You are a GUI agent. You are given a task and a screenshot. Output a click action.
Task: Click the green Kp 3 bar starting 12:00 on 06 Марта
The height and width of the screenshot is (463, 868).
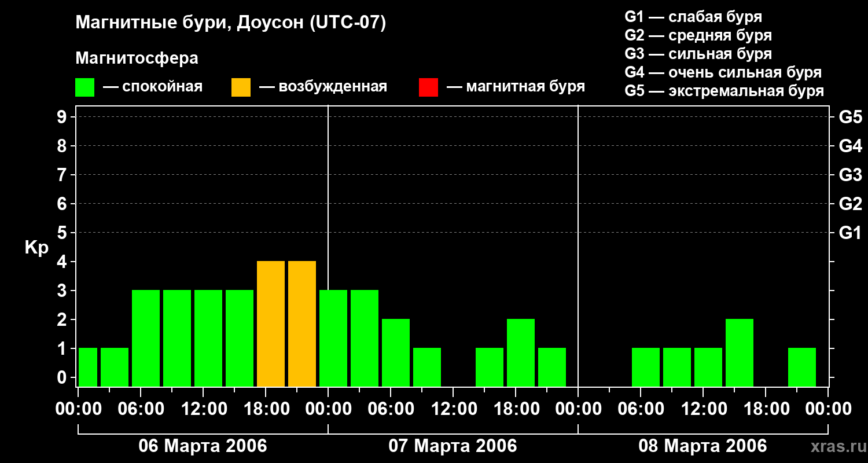(x=208, y=338)
